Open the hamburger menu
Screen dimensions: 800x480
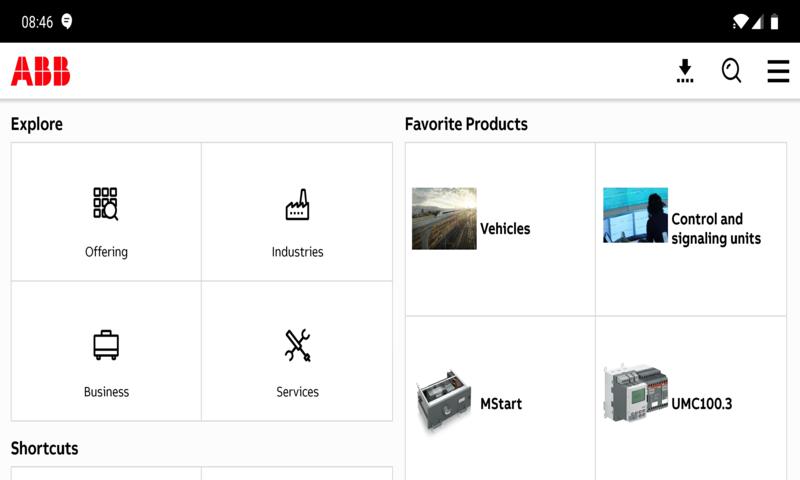coord(778,71)
